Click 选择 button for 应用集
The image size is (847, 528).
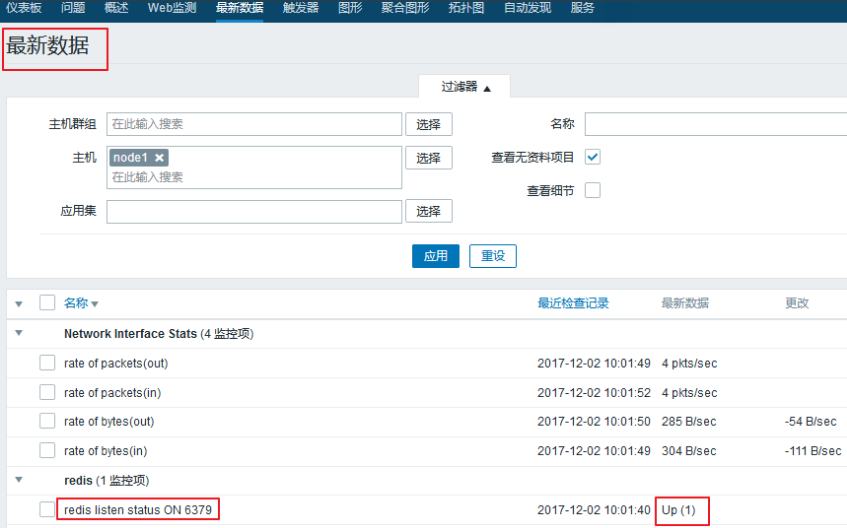pos(428,211)
